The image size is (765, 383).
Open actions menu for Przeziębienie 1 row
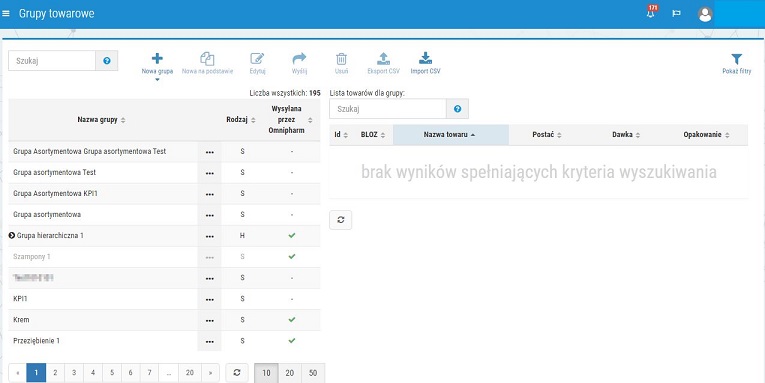(x=210, y=341)
